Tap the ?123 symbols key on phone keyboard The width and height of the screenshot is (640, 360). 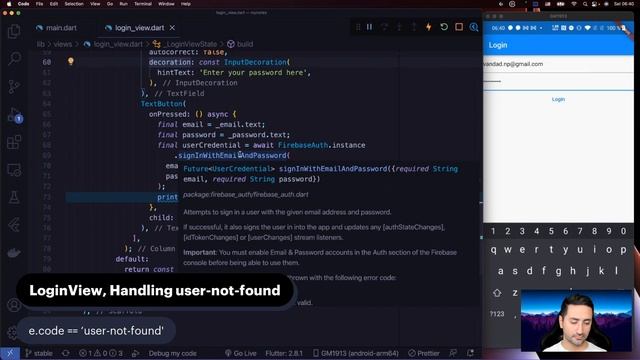click(497, 313)
